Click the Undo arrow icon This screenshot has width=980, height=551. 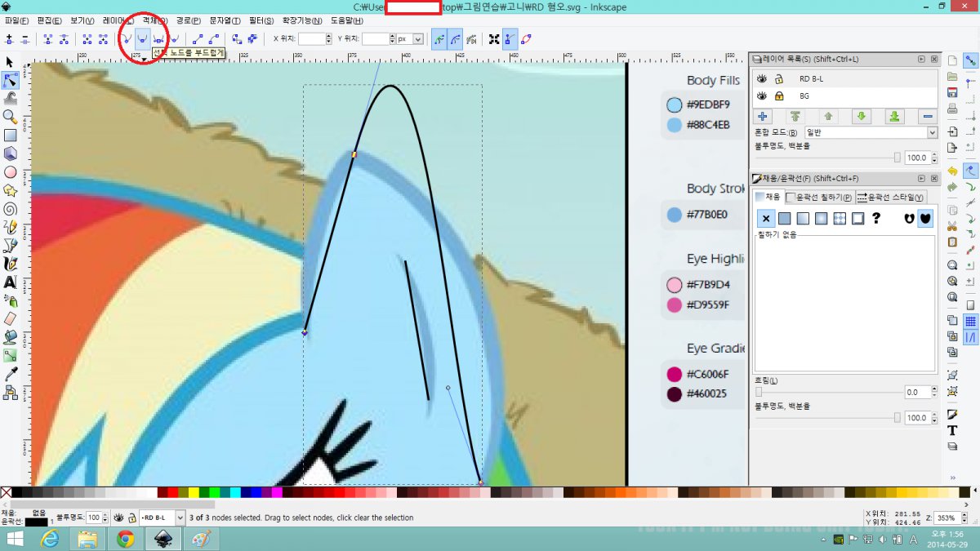pos(952,171)
